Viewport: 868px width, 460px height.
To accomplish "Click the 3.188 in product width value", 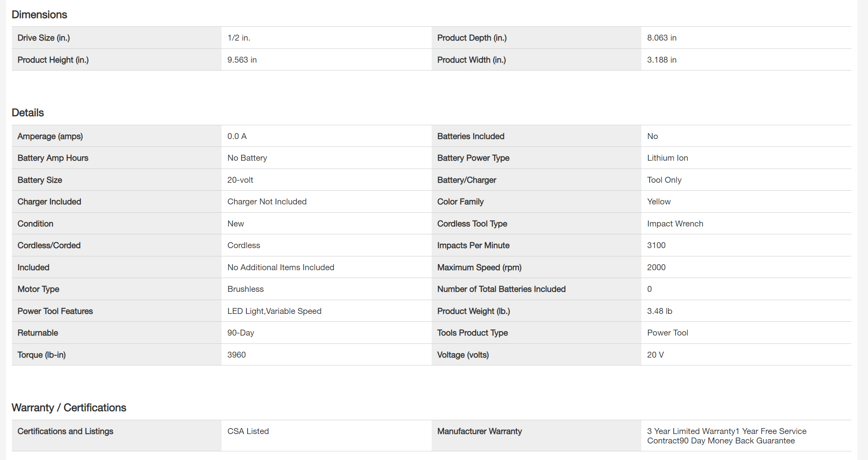I will 661,60.
